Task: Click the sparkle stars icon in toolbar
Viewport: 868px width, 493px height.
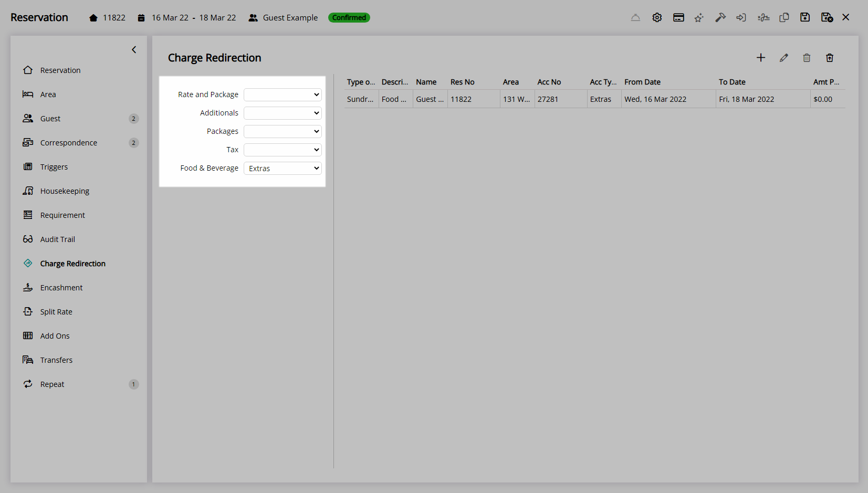Action: 699,17
